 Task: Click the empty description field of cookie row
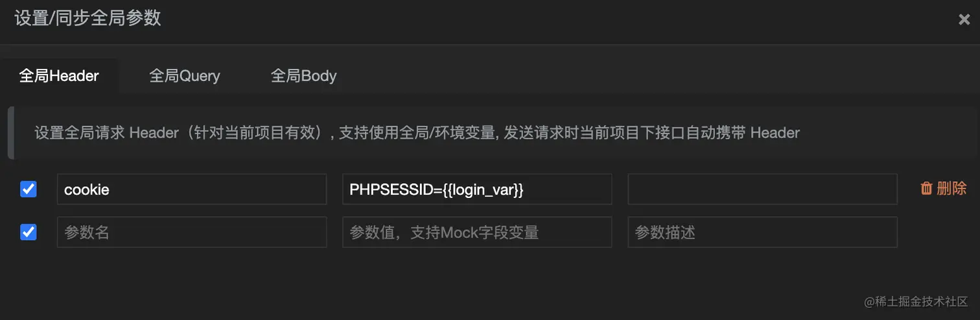762,189
